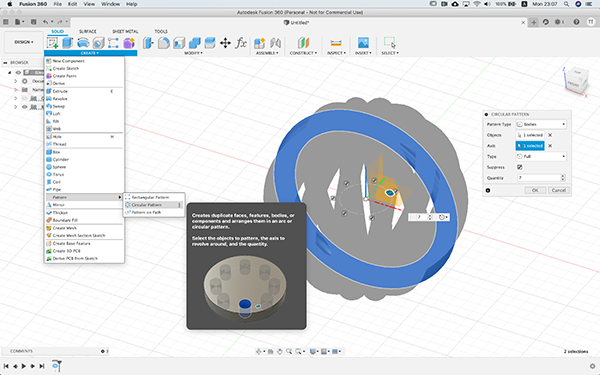The image size is (600, 375).
Task: Choose Torus in the Create menu
Action: 84,174
